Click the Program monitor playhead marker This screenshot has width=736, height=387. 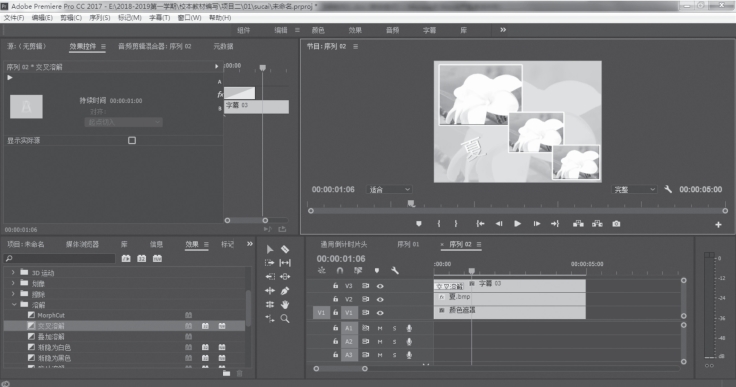[x=411, y=203]
